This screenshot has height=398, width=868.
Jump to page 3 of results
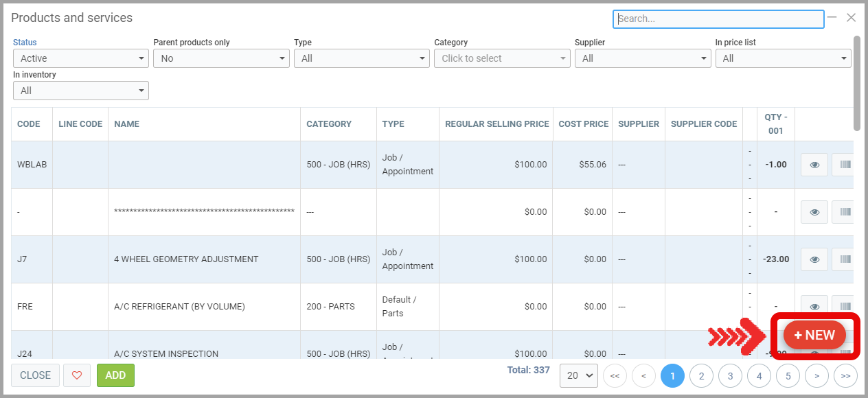point(730,375)
